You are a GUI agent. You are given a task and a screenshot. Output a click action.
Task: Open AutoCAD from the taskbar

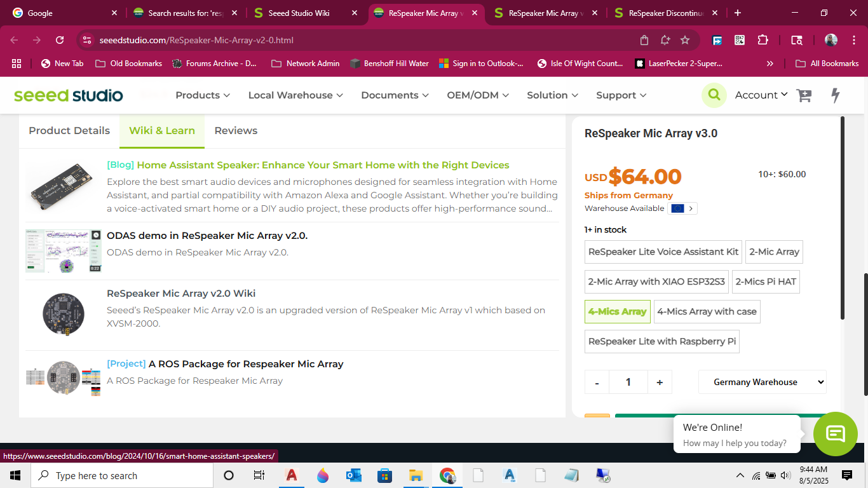click(292, 475)
